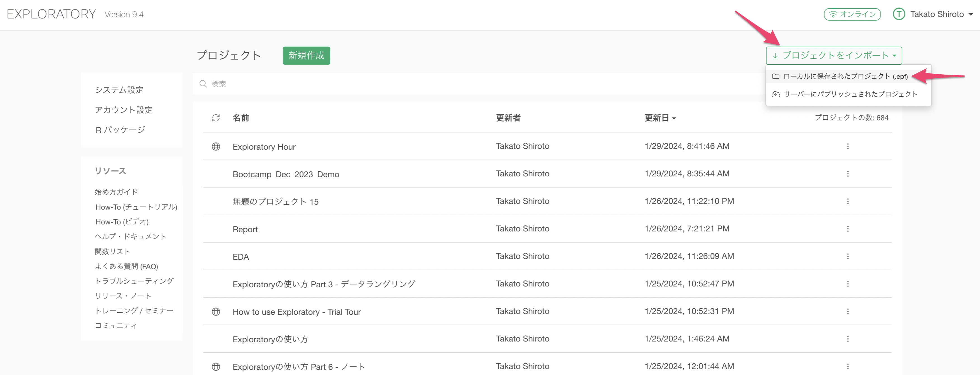This screenshot has width=980, height=375.
Task: Open How-To (チュートリアル) link
Action: click(x=136, y=207)
